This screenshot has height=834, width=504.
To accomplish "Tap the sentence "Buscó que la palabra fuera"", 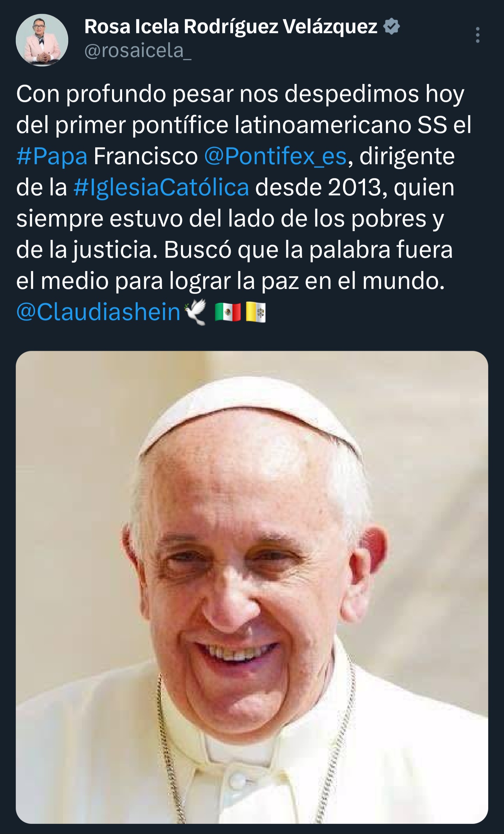I will (x=308, y=250).
